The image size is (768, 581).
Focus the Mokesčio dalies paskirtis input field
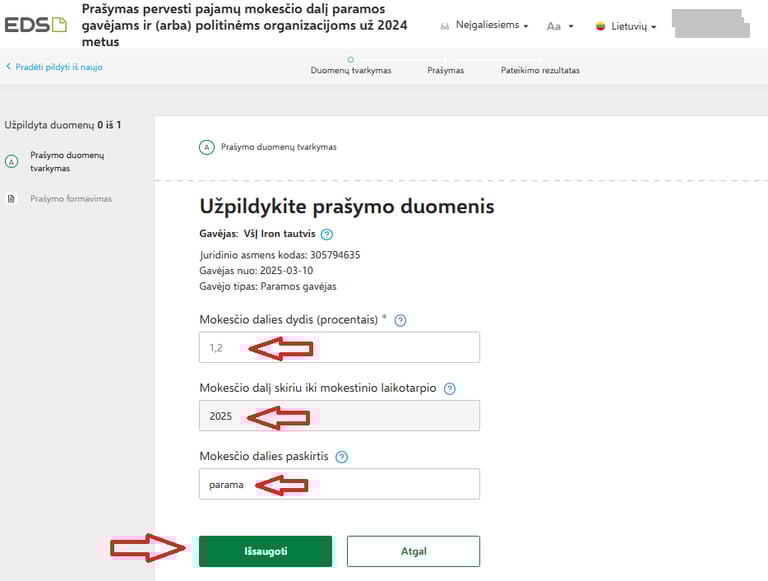pyautogui.click(x=339, y=484)
